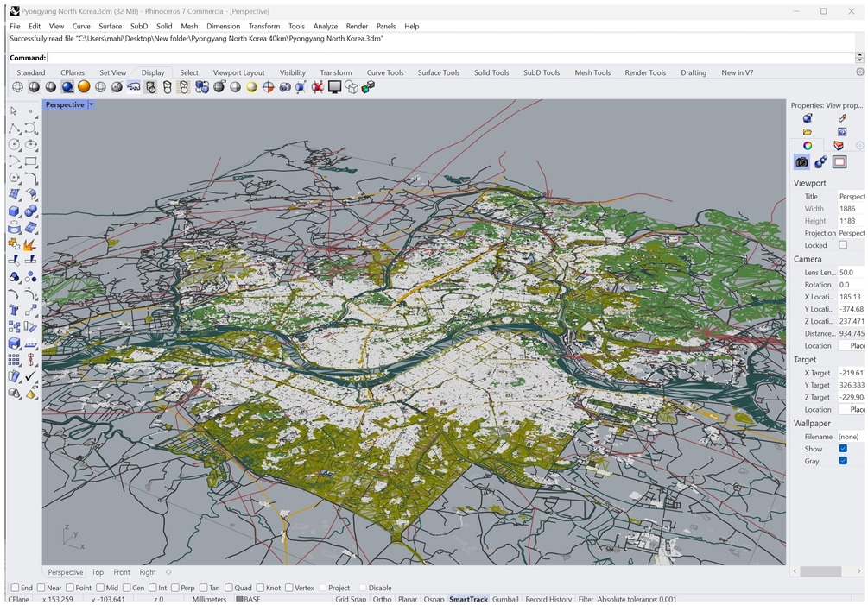The image size is (868, 605).
Task: Select the Circle tool in left sidebar
Action: coord(15,145)
